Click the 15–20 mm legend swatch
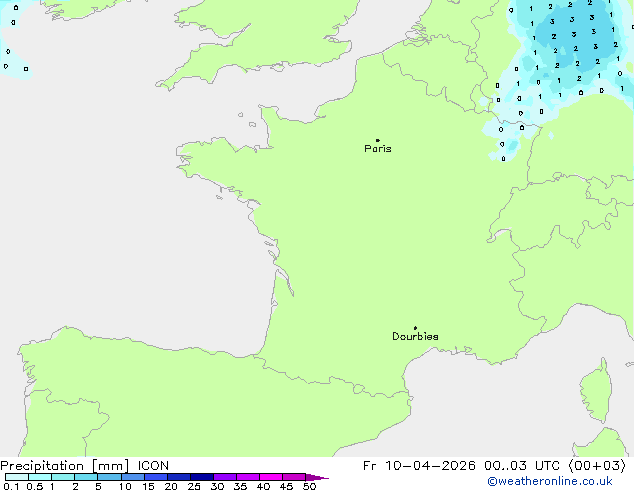 [156, 477]
